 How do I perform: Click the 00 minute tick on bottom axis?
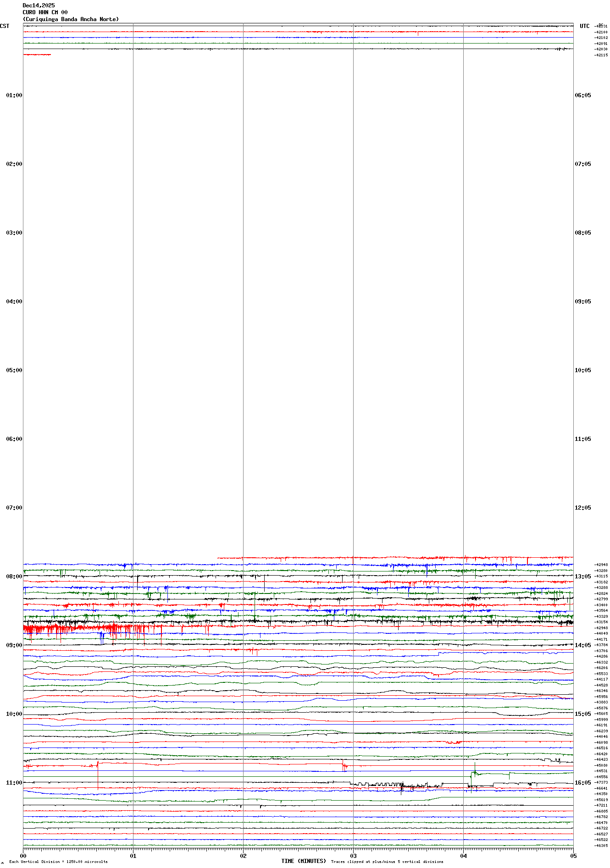[23, 856]
